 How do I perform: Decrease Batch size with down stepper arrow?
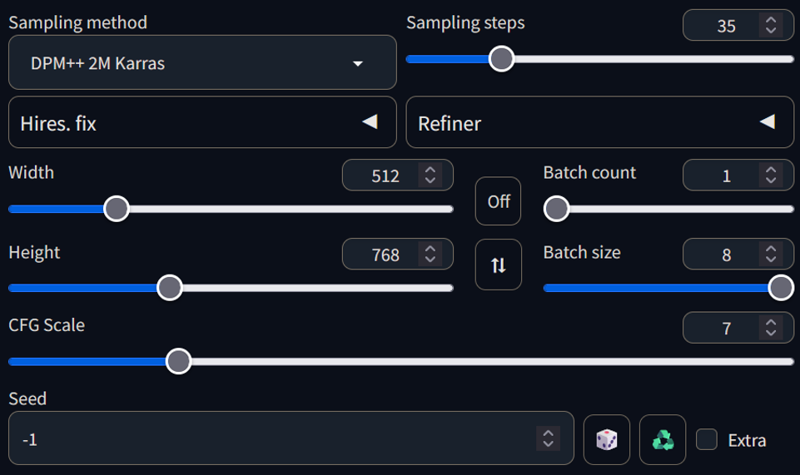pos(771,259)
